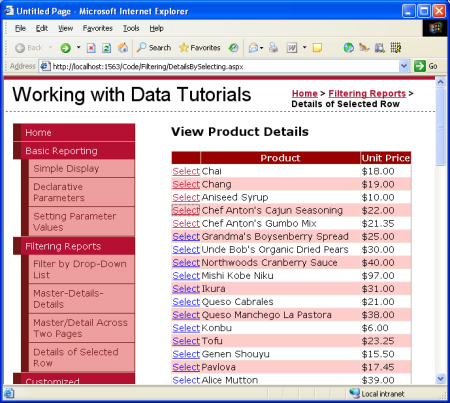Click the vertical scrollbar down arrow

[x=441, y=379]
